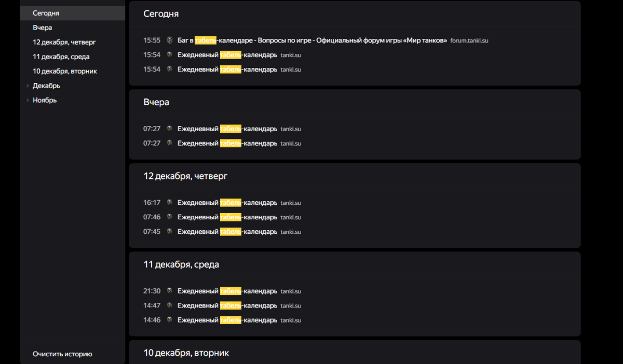623x364 pixels.
Task: Click the favicon beside the 16:17 entry
Action: pyautogui.click(x=169, y=203)
